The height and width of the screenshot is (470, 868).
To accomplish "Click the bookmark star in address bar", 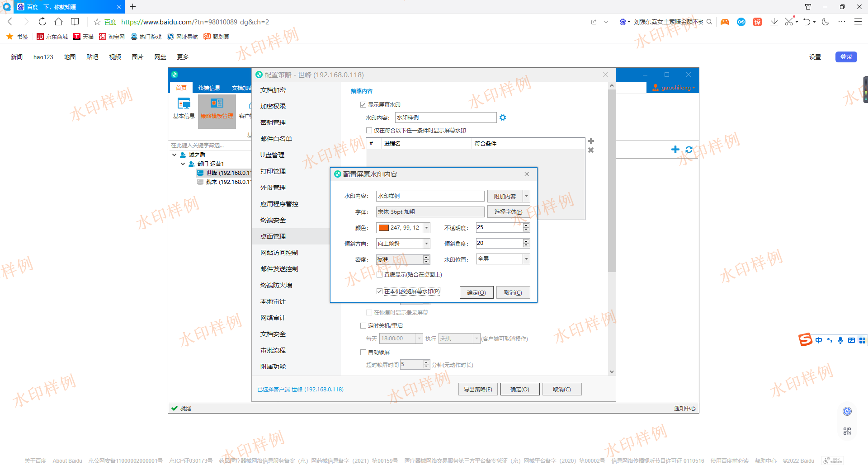I will tap(97, 22).
